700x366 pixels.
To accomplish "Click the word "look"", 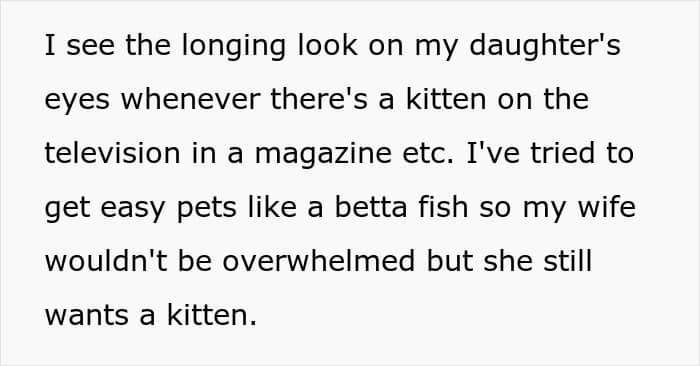I will click(328, 45).
